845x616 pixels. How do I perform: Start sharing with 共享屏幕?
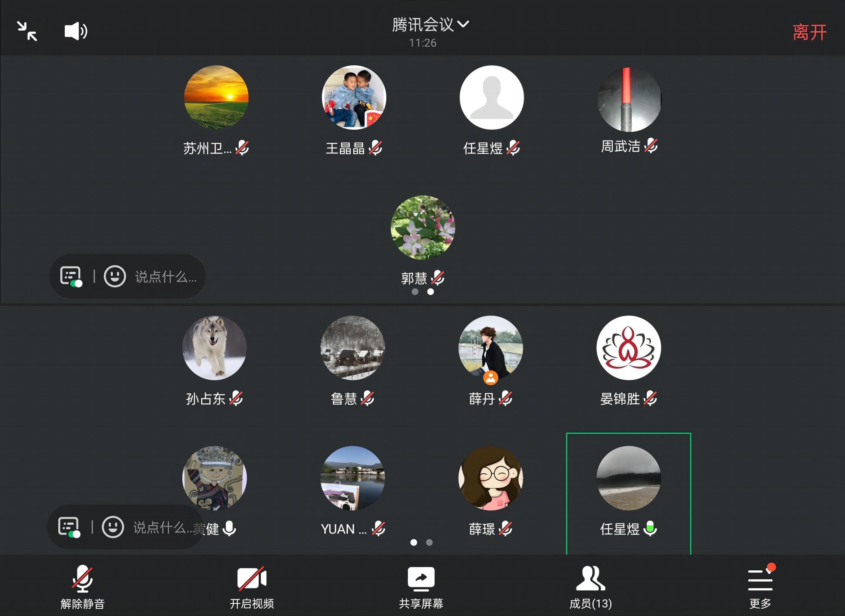click(x=421, y=588)
